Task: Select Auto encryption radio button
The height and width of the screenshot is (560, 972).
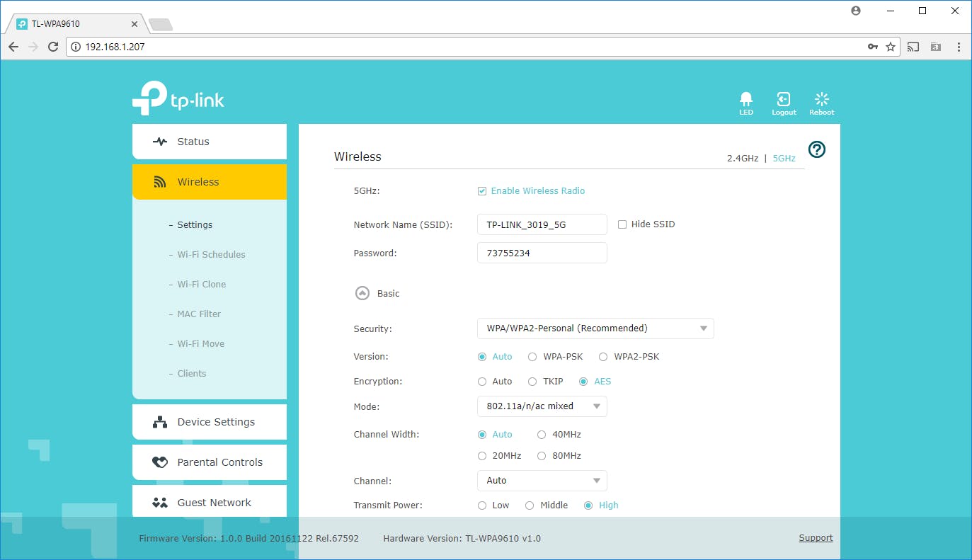Action: click(482, 382)
